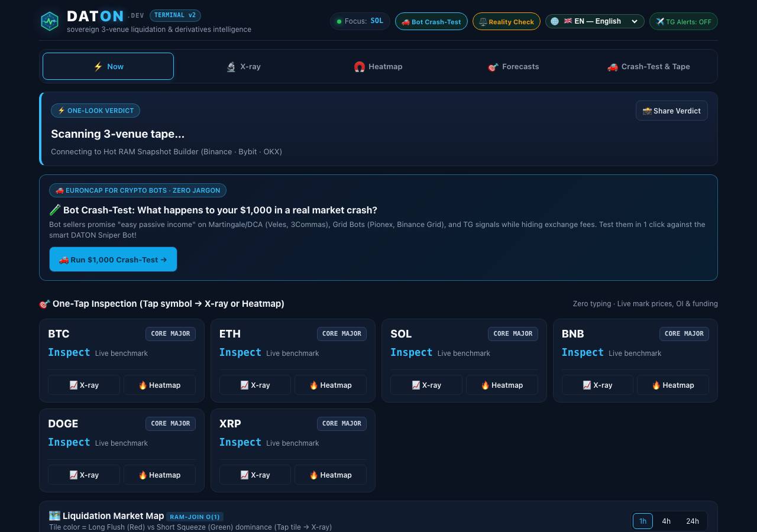Screen dimensions: 757x532
Task: Select the 1h timeframe
Action: 643,521
